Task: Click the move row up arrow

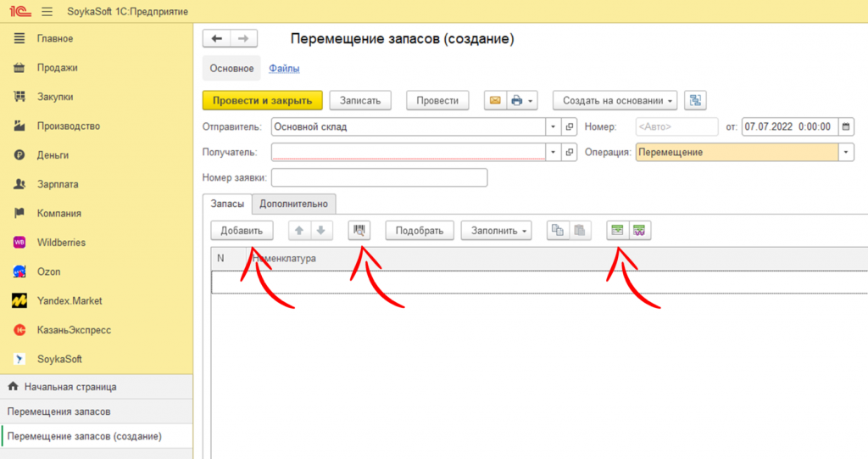Action: (300, 230)
